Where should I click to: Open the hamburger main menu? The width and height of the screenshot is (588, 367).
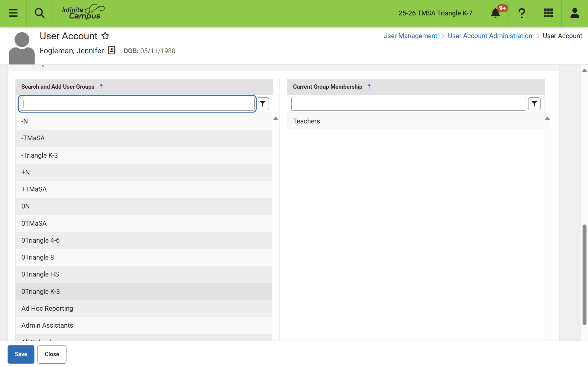tap(13, 13)
